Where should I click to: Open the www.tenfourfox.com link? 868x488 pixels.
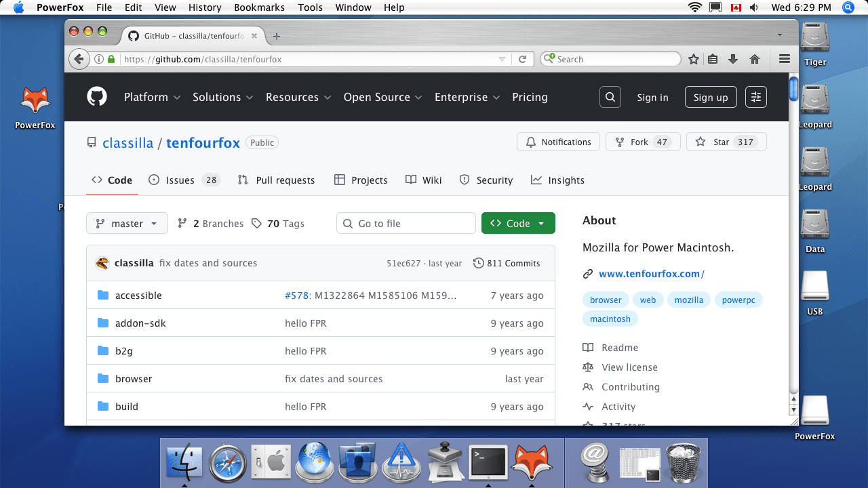coord(651,274)
